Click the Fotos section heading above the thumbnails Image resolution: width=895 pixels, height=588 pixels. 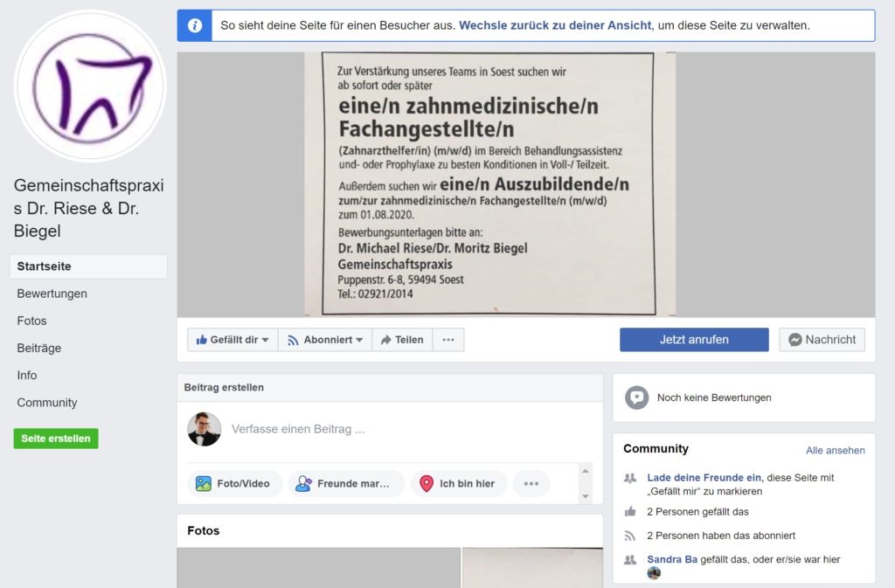(203, 530)
